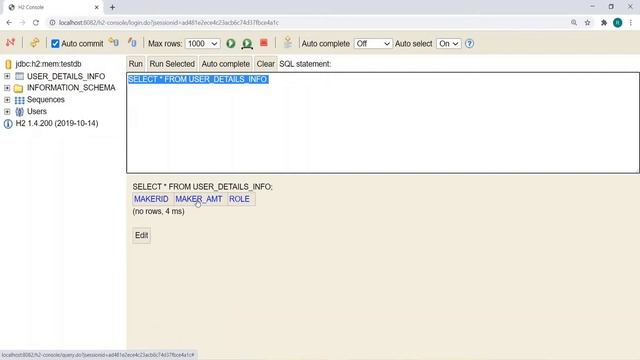Image resolution: width=640 pixels, height=360 pixels.
Task: Click the Commit icon
Action: pyautogui.click(x=132, y=42)
